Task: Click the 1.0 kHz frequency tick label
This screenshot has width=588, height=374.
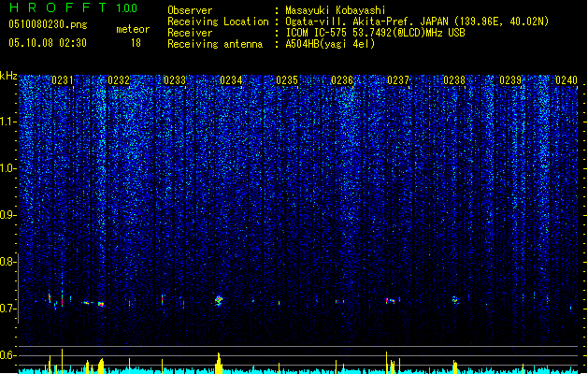Action: coord(7,168)
